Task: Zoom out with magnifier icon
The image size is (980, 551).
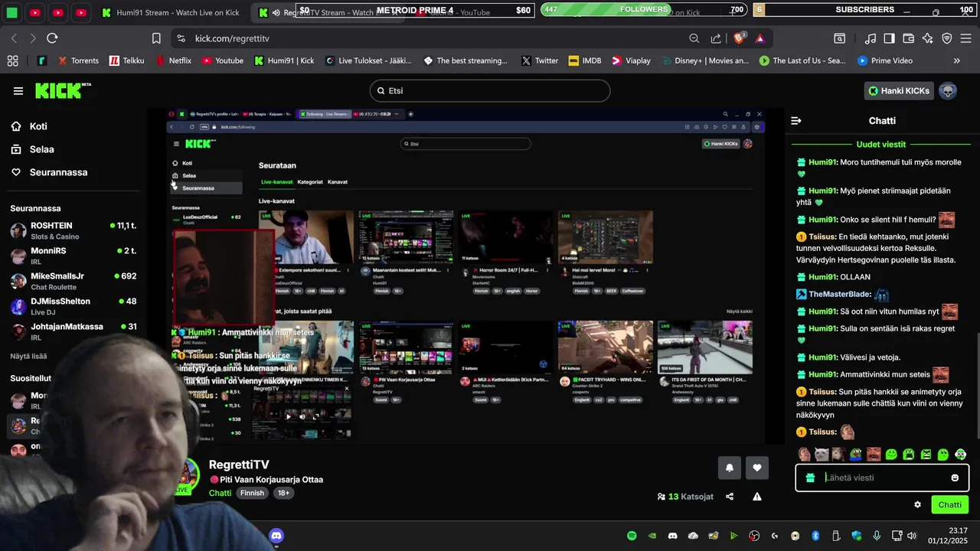Action: 694,38
